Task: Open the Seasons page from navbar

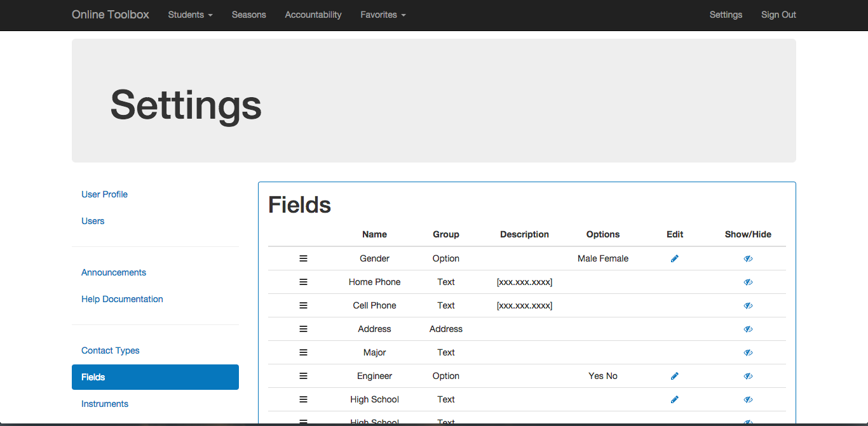Action: click(248, 15)
